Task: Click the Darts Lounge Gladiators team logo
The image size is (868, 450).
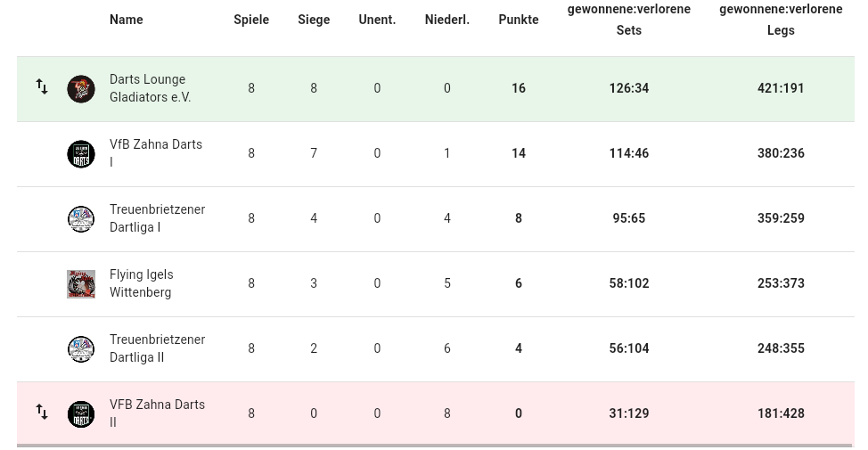Action: coord(81,88)
